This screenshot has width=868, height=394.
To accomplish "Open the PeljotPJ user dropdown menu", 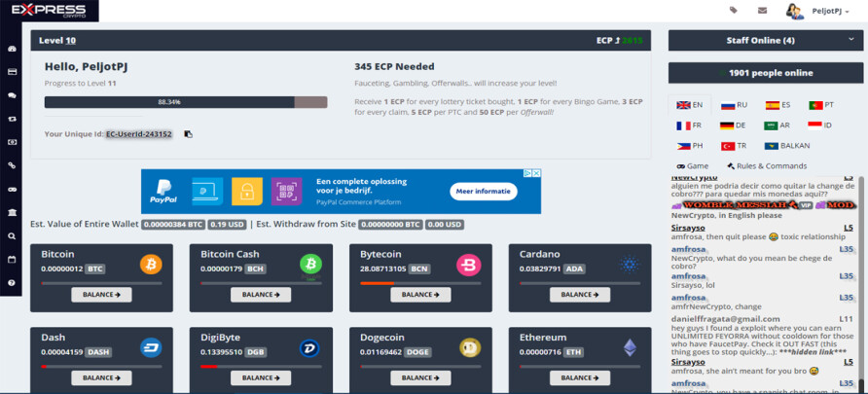I will [x=830, y=11].
